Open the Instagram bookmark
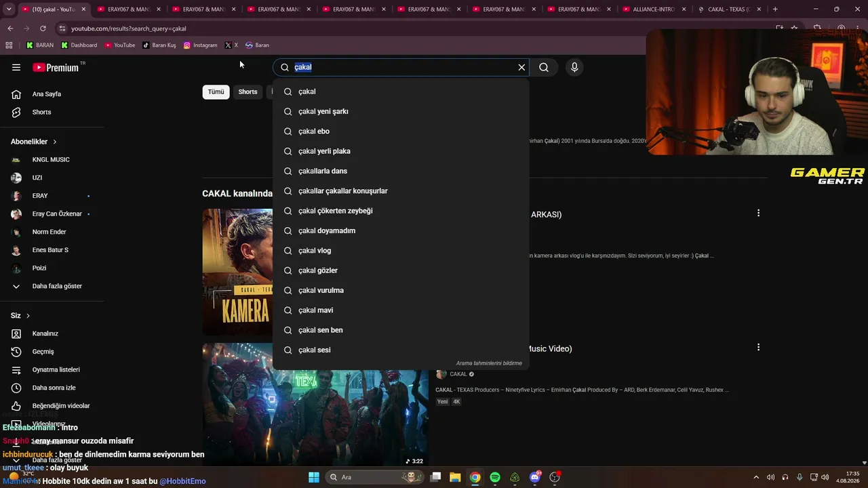 201,45
